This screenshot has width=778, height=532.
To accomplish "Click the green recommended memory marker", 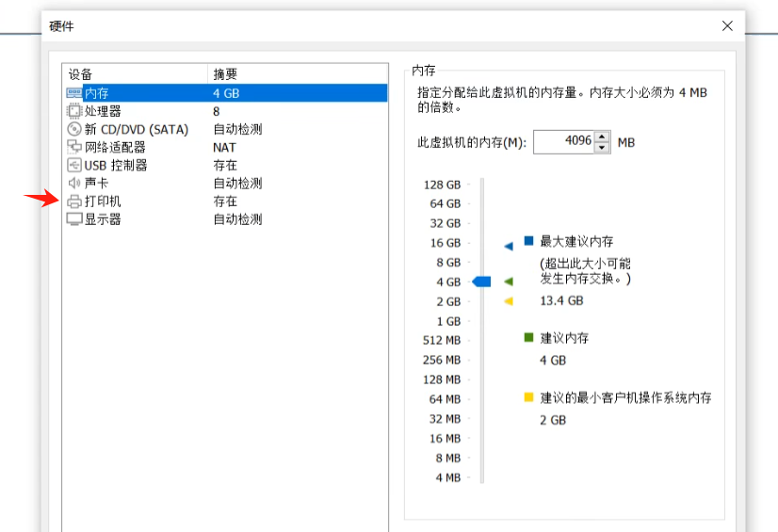I will pos(509,282).
